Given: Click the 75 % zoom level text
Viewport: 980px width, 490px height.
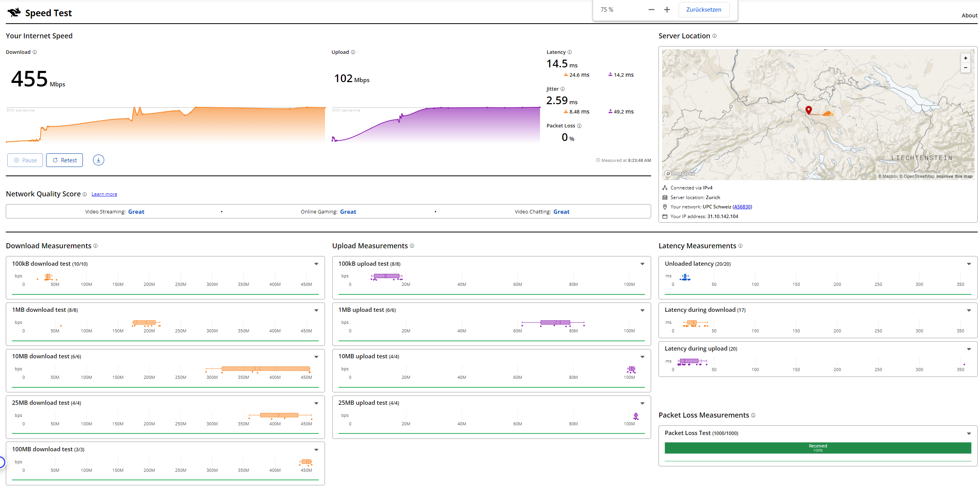Looking at the screenshot, I should coord(607,10).
